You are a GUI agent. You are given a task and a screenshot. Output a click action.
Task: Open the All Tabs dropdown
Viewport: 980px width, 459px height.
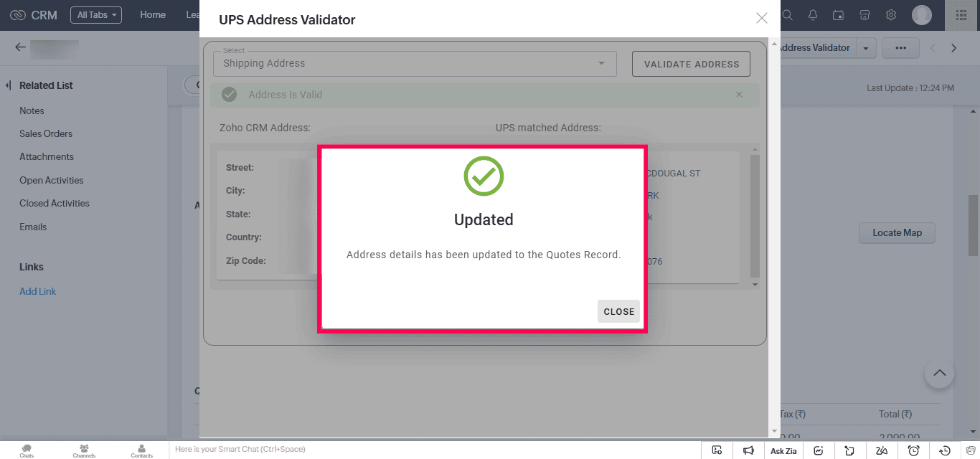96,15
